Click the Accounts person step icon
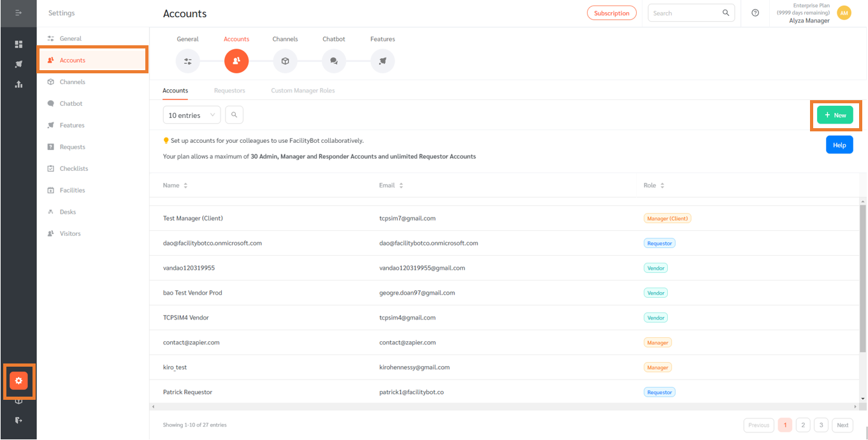Image resolution: width=868 pixels, height=440 pixels. [236, 61]
